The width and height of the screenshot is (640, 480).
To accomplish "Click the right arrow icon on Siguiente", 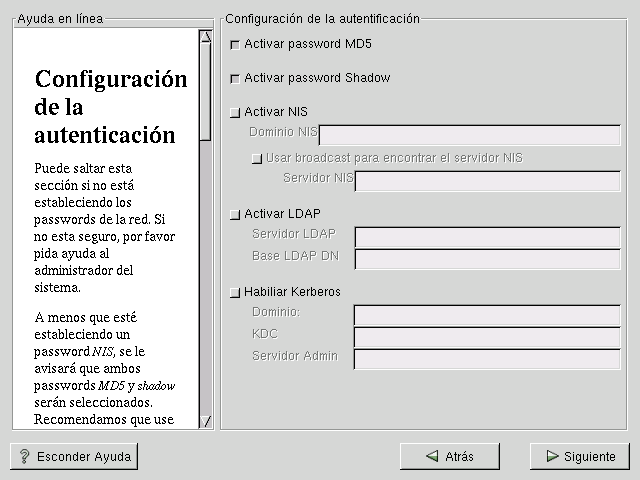I will coord(551,456).
